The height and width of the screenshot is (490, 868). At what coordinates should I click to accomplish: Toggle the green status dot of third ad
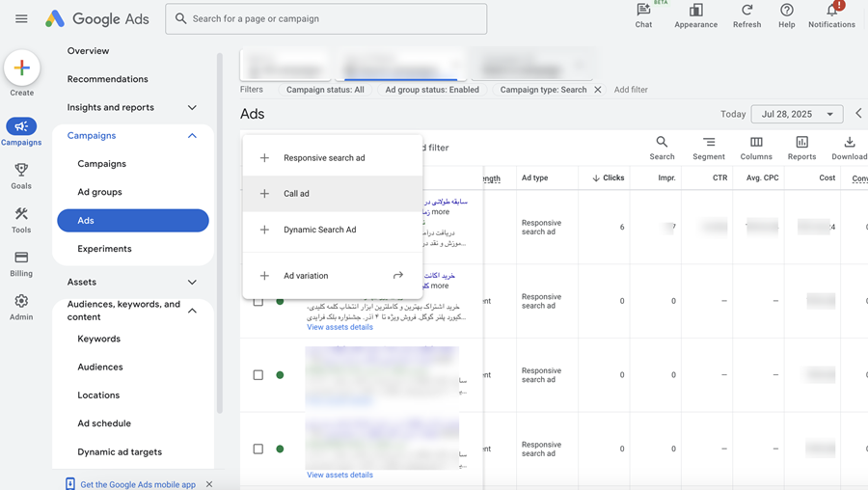[x=280, y=375]
